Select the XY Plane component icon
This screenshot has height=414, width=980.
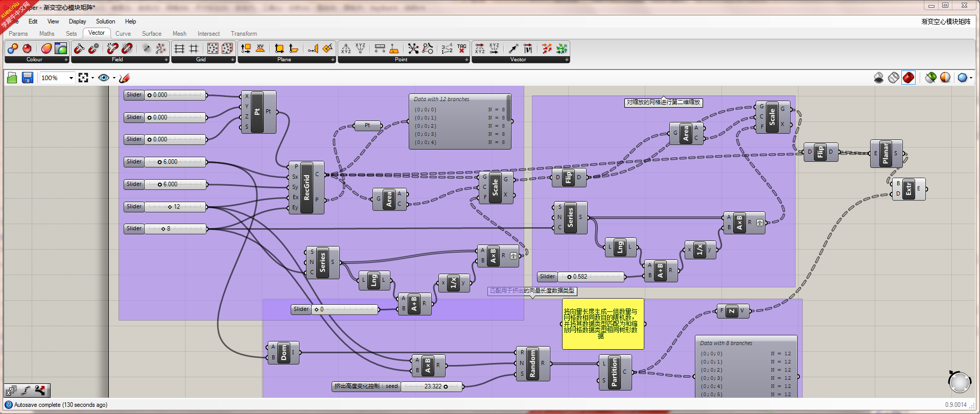coord(260,48)
